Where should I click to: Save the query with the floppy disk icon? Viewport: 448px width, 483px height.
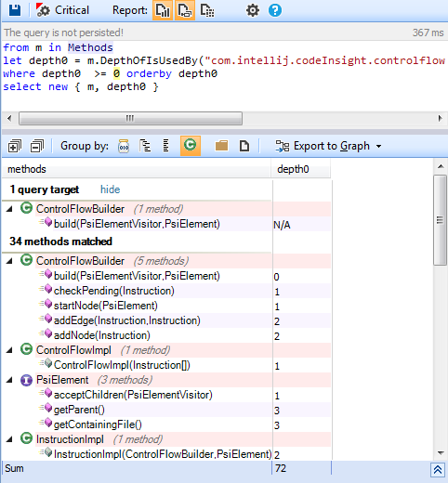[x=14, y=10]
